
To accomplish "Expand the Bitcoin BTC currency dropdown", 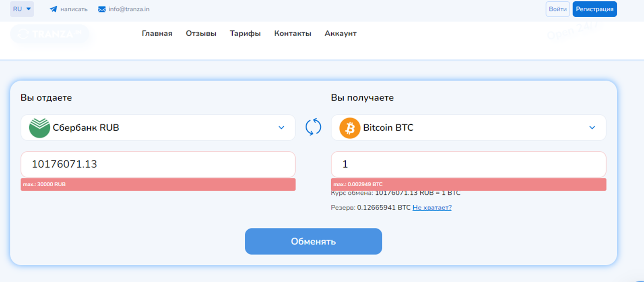I will click(592, 128).
